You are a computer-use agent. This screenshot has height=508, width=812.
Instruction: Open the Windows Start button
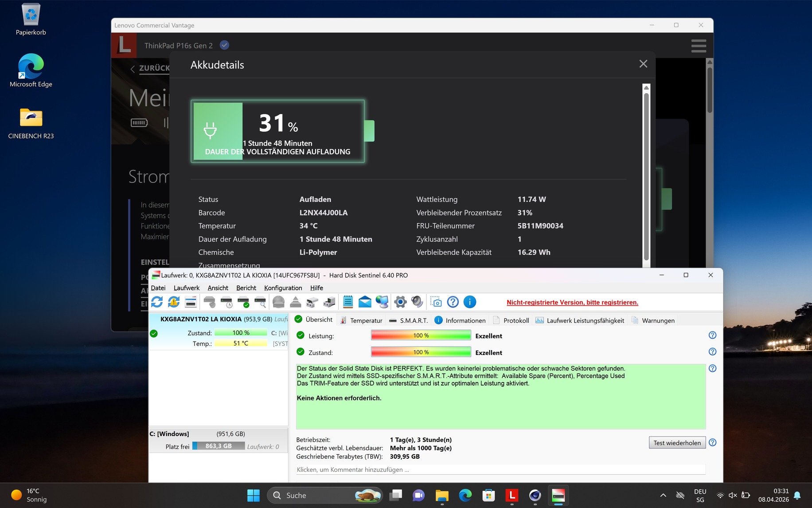coord(254,495)
